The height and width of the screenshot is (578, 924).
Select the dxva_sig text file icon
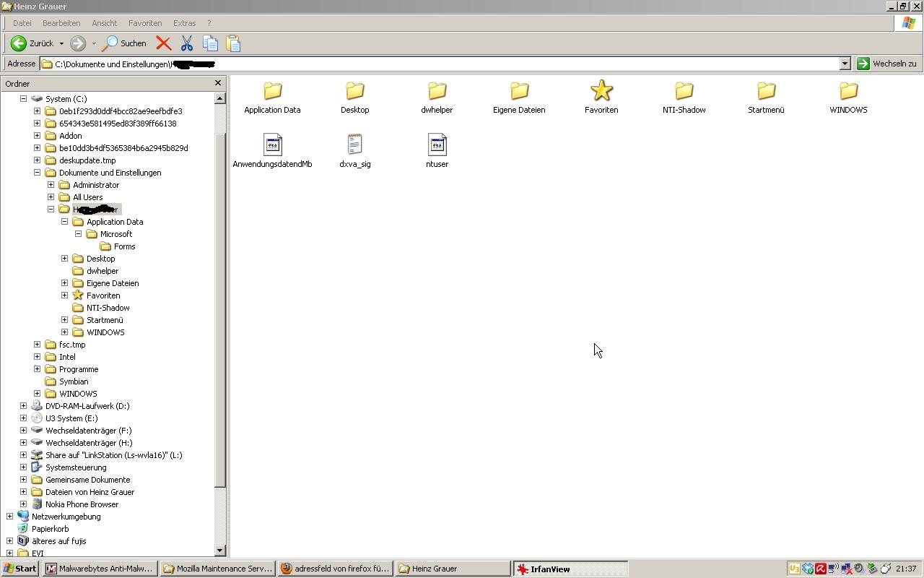pos(354,145)
